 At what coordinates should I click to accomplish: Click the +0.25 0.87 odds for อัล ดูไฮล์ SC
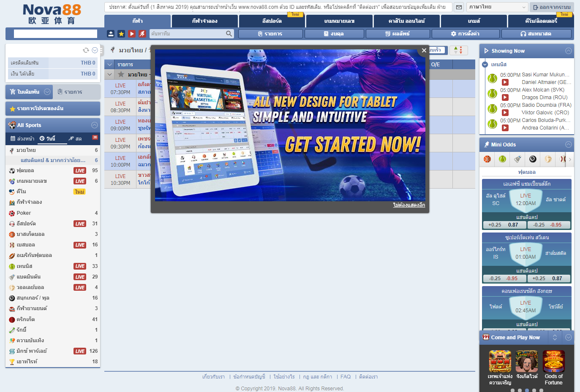504,225
